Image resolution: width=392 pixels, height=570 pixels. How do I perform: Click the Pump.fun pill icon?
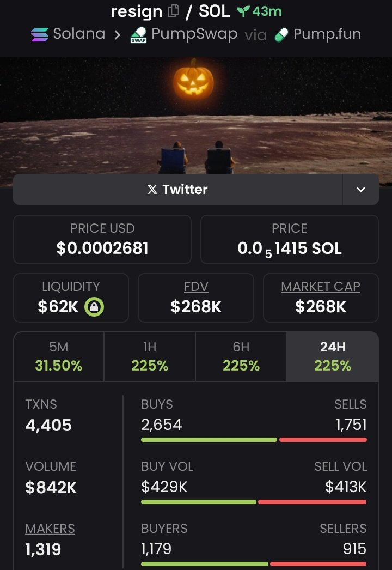pos(281,35)
